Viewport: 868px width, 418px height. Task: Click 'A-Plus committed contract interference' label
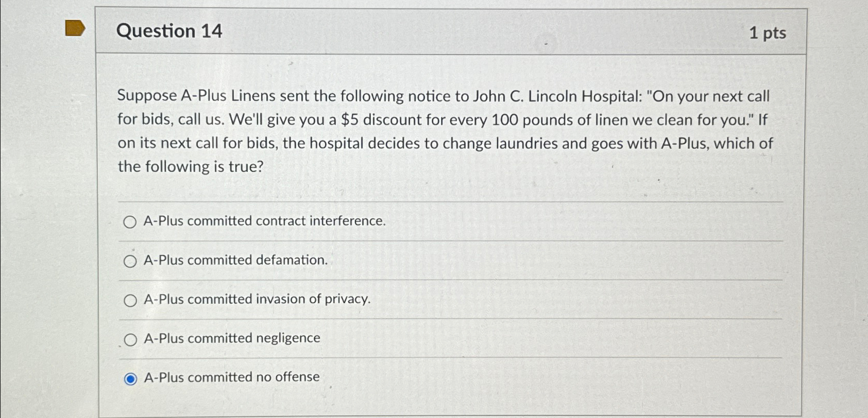pos(264,221)
